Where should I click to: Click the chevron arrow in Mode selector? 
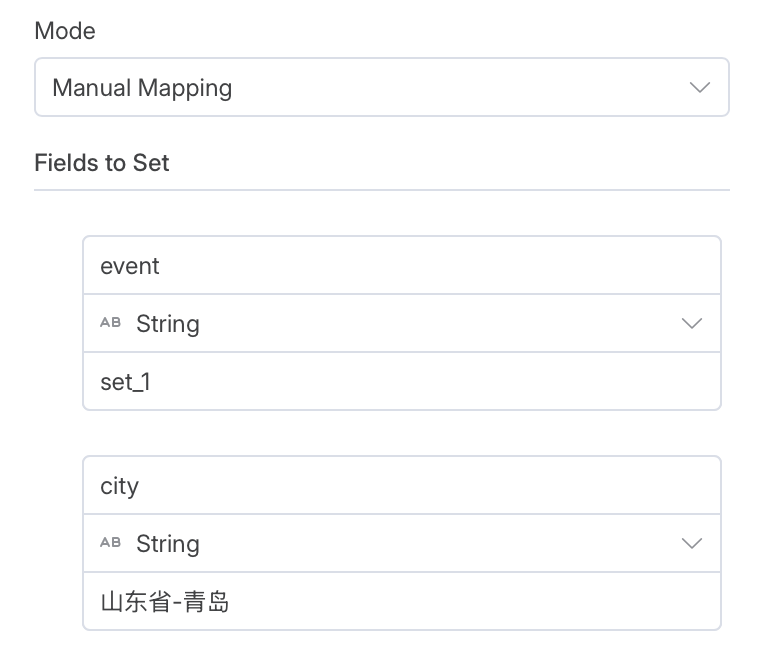[700, 88]
